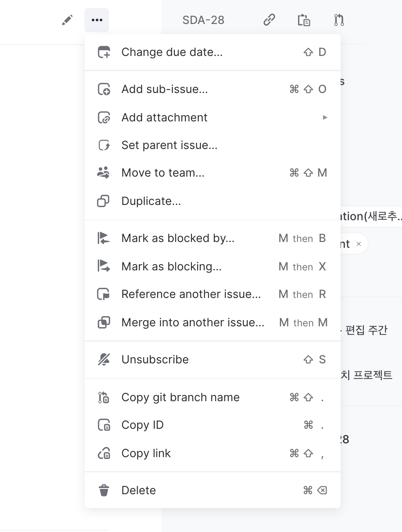Image resolution: width=402 pixels, height=532 pixels.
Task: Select Merge into another issue
Action: [x=193, y=323]
